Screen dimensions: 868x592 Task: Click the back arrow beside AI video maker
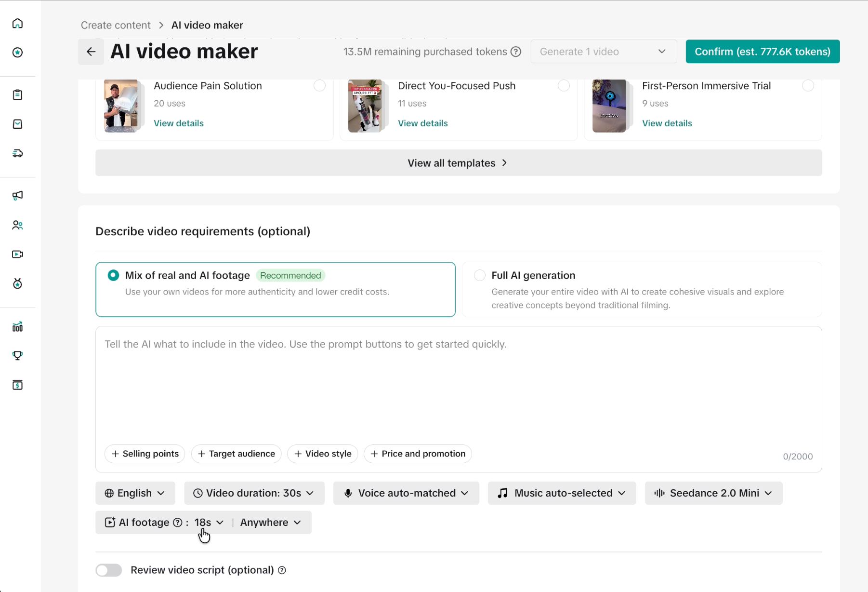91,52
